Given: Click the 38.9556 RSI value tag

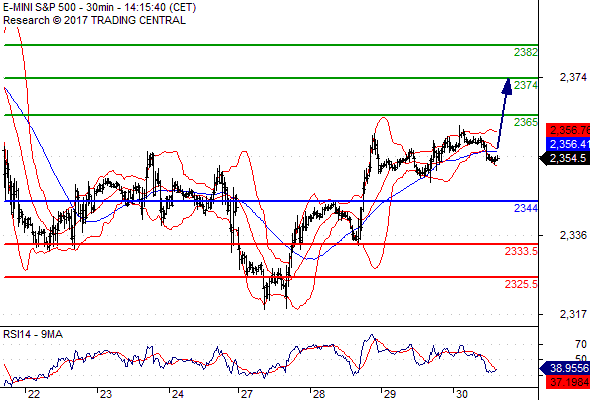Looking at the screenshot, I should coord(565,368).
